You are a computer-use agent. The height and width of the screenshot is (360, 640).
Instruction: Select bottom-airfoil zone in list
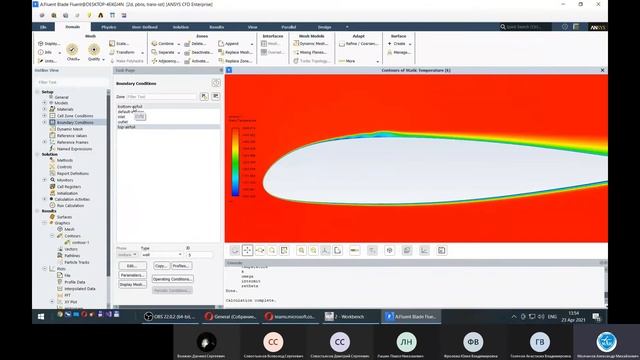coord(168,107)
